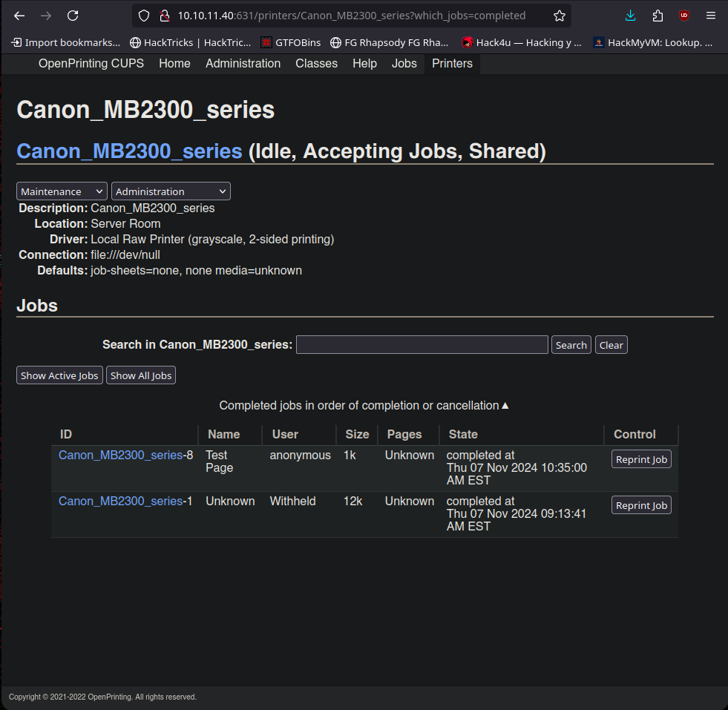
Task: Open the tracking protection shield icon
Action: click(144, 16)
